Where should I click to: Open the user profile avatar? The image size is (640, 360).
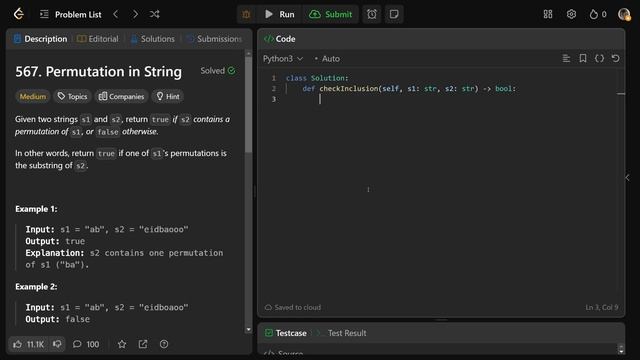point(624,14)
